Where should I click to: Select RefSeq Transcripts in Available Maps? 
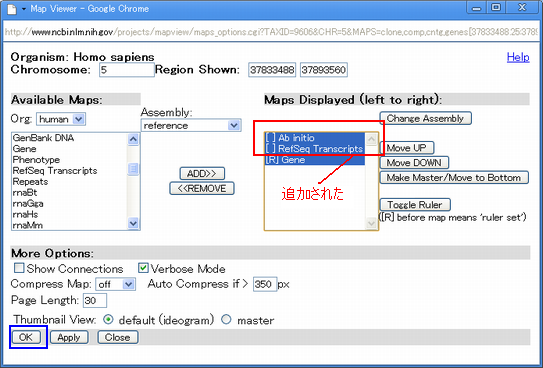pos(69,171)
